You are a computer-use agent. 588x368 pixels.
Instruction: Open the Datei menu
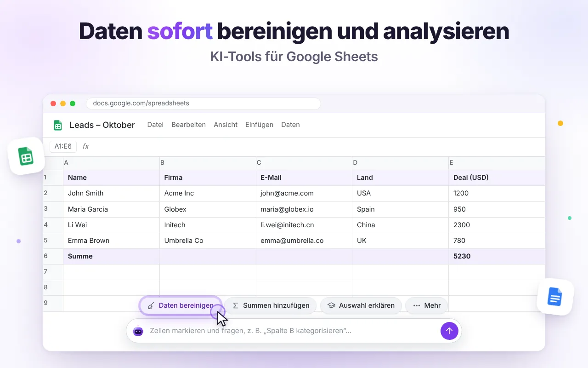point(155,125)
